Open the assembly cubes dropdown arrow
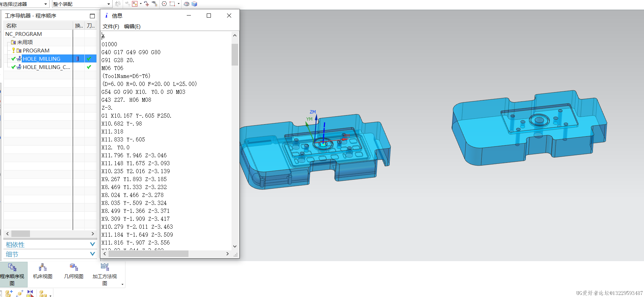 pos(50,295)
